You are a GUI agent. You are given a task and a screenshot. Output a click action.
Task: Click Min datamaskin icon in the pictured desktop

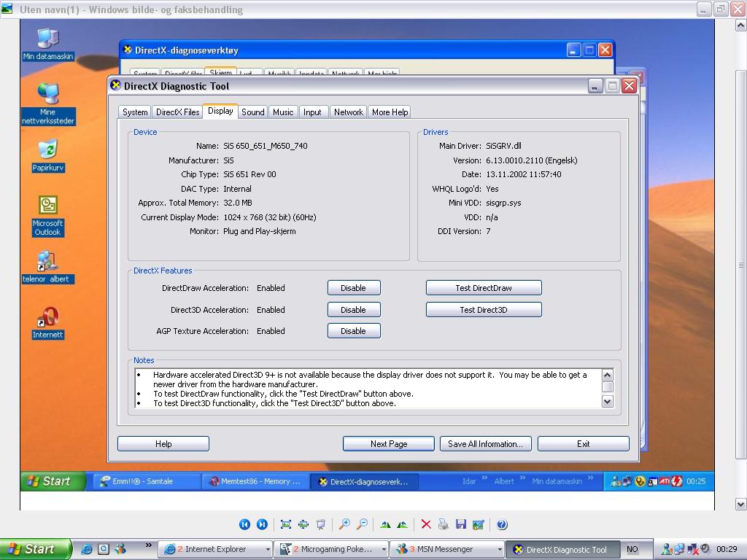47,44
